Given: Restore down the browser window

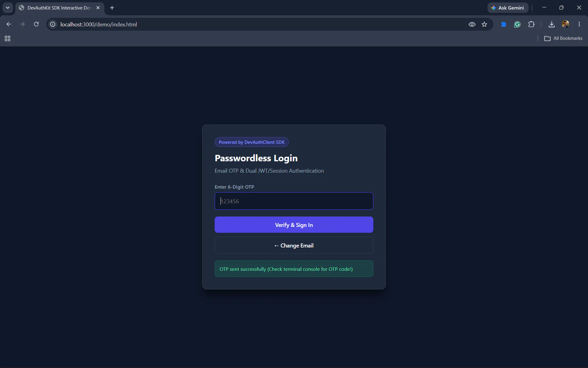Looking at the screenshot, I should click(x=561, y=7).
